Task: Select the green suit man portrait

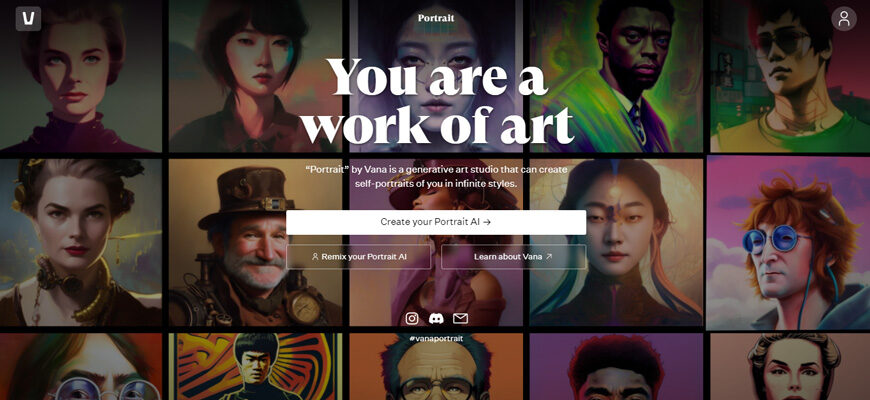Action: [616, 76]
